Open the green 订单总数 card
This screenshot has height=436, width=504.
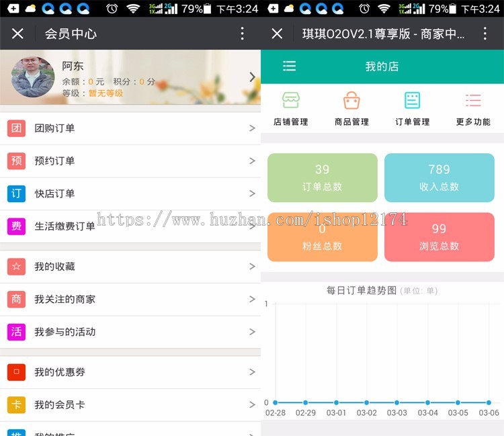[x=323, y=177]
